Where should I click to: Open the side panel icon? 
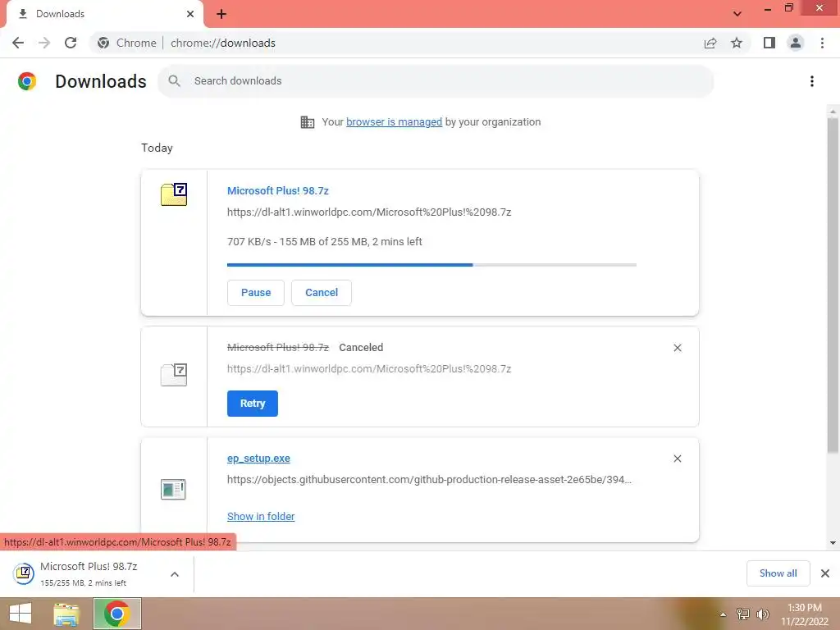point(769,43)
